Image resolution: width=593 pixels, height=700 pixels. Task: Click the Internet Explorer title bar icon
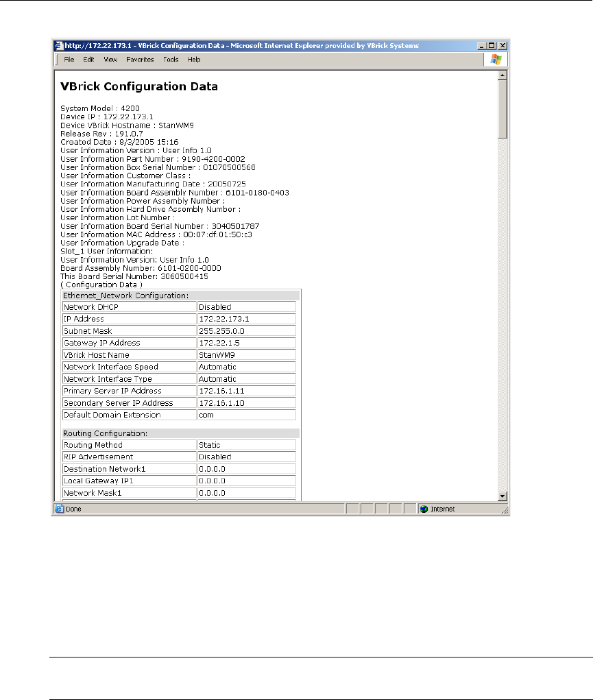59,45
